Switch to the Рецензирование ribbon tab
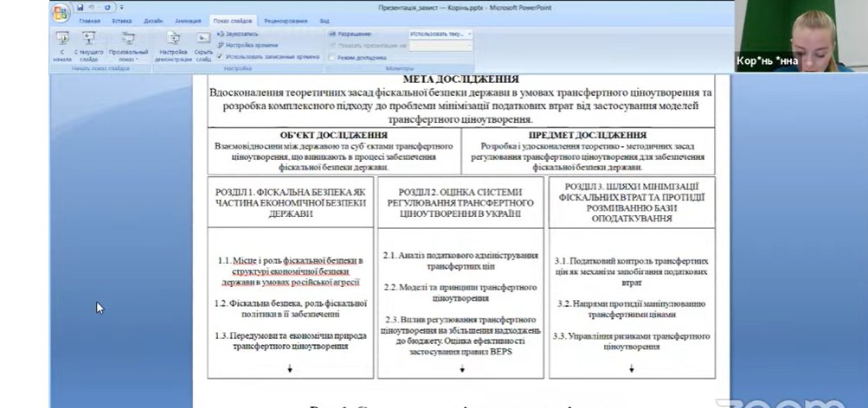868x408 pixels. click(286, 21)
